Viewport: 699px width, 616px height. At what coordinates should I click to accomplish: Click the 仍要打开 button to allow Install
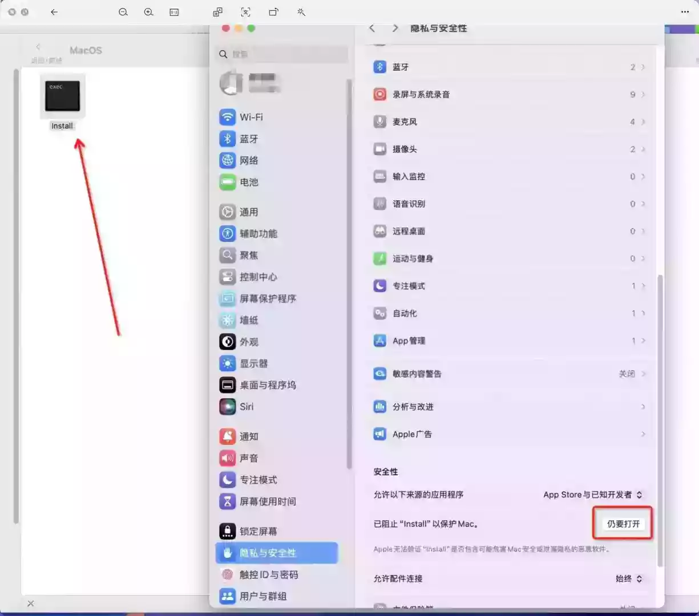click(x=623, y=523)
